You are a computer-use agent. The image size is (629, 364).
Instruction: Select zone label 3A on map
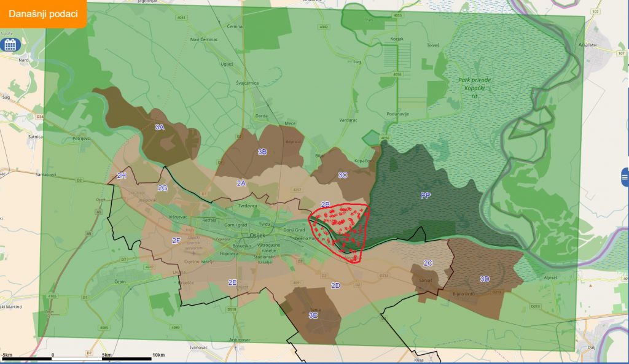coord(160,127)
